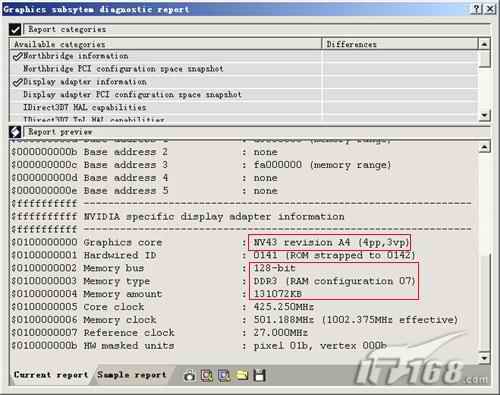Switch to the Current report tab
The width and height of the screenshot is (500, 395).
click(x=51, y=375)
